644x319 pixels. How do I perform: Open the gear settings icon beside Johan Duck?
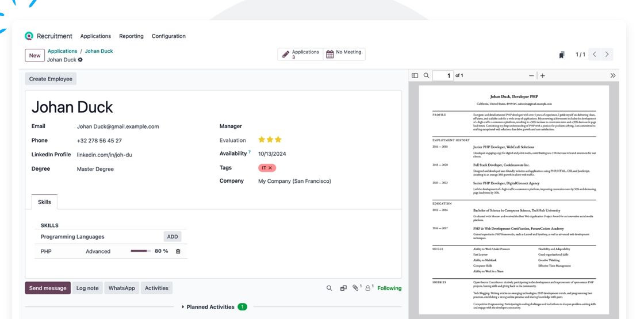[80, 60]
